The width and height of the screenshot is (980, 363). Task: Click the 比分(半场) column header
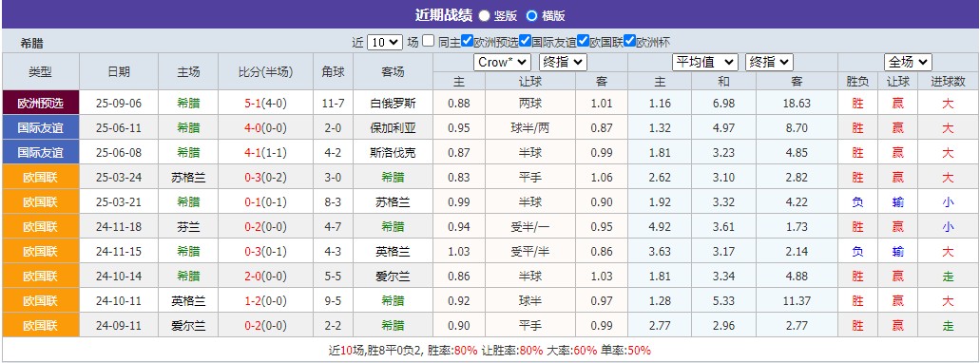pyautogui.click(x=265, y=72)
